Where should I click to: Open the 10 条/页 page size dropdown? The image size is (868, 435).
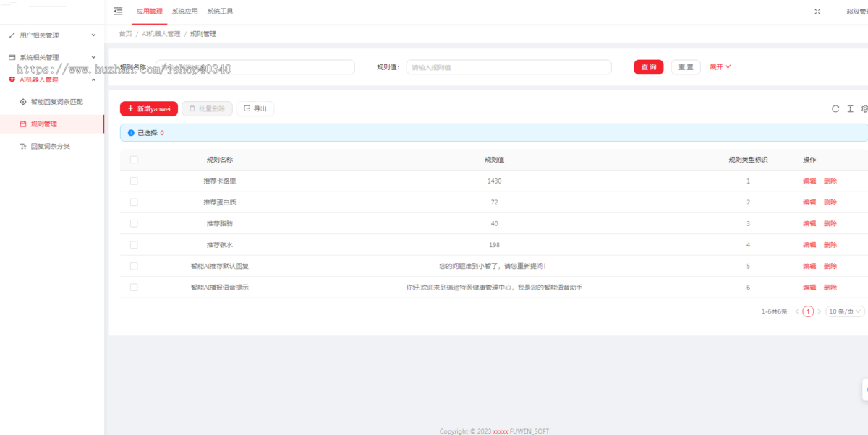coord(845,311)
